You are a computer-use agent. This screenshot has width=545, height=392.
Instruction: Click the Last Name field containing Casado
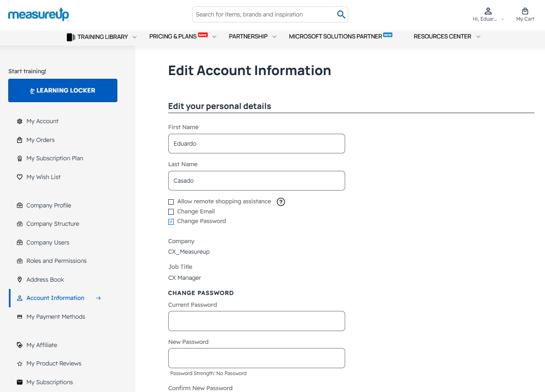click(x=257, y=180)
